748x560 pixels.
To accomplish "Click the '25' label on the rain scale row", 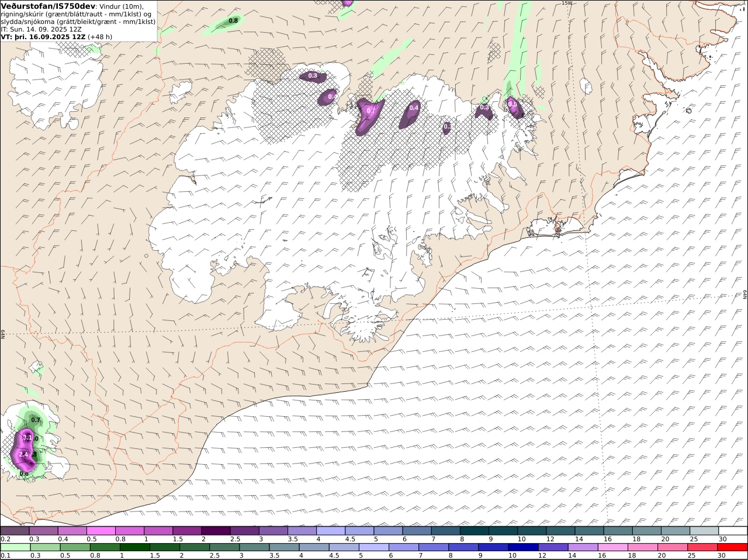I will coord(691,555).
